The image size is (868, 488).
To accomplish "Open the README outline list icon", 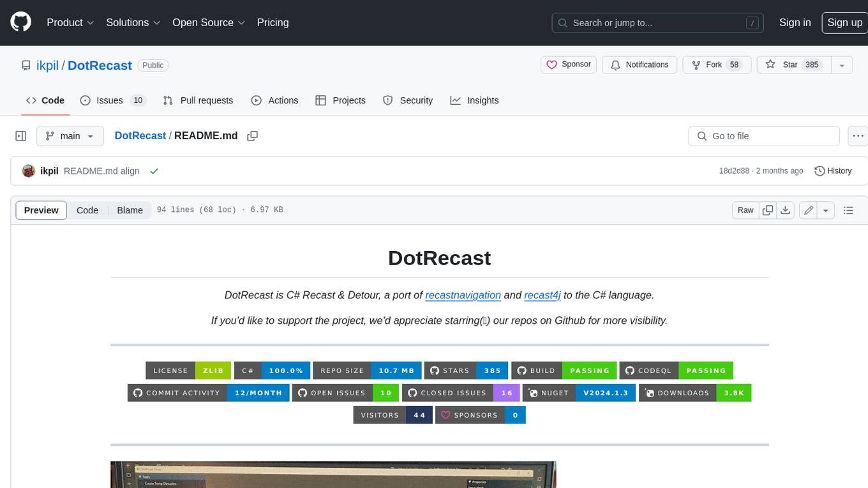I will [x=848, y=210].
